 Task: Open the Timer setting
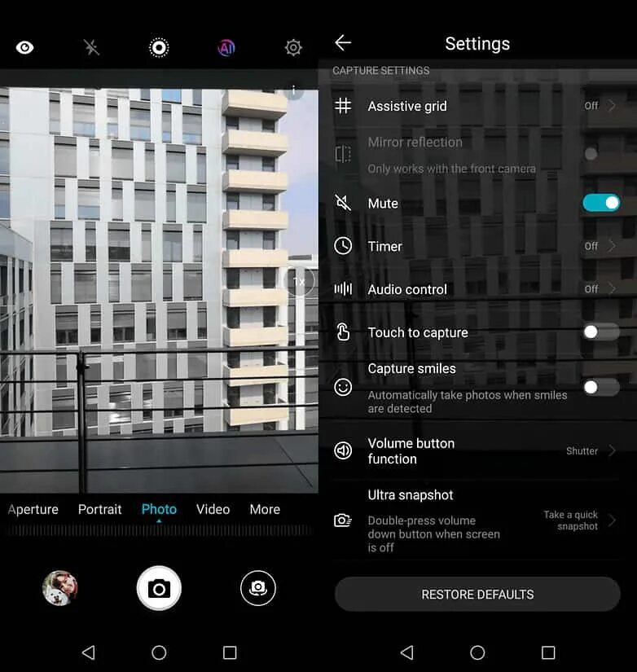coord(477,247)
